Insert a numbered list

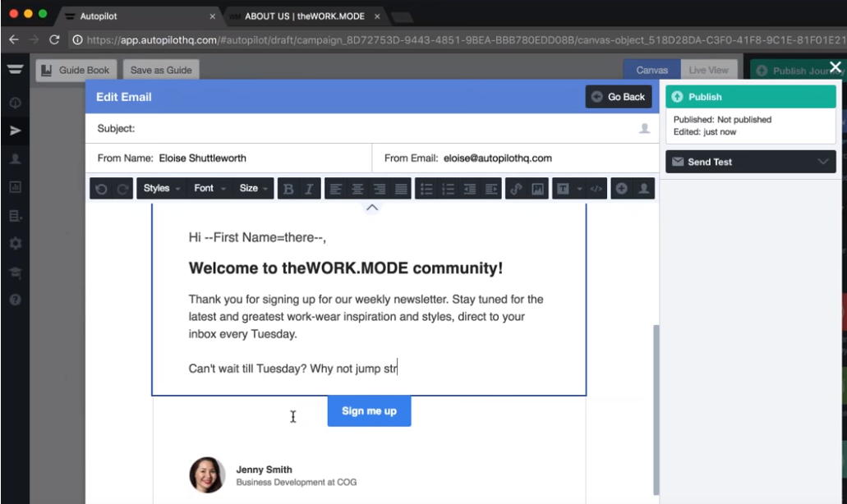pos(448,189)
